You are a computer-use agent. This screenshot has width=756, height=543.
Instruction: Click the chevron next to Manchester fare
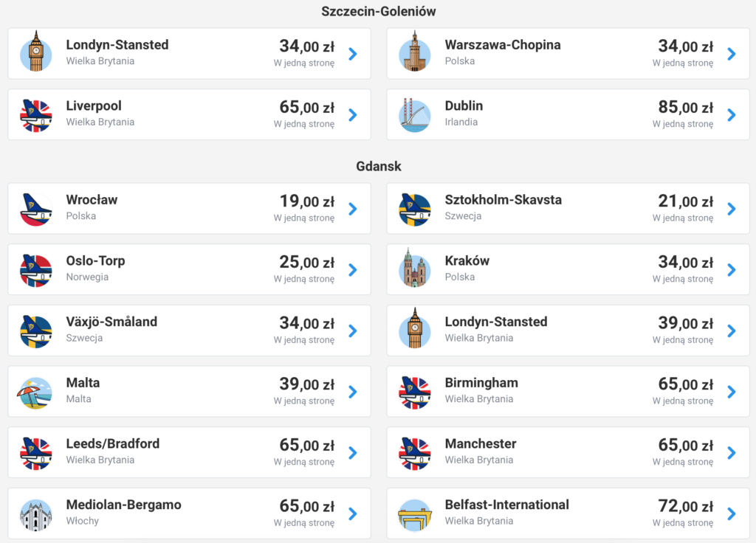coord(731,452)
